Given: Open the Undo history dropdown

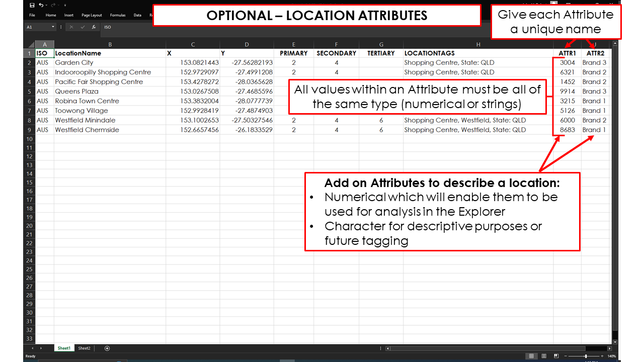Looking at the screenshot, I should pos(46,5).
